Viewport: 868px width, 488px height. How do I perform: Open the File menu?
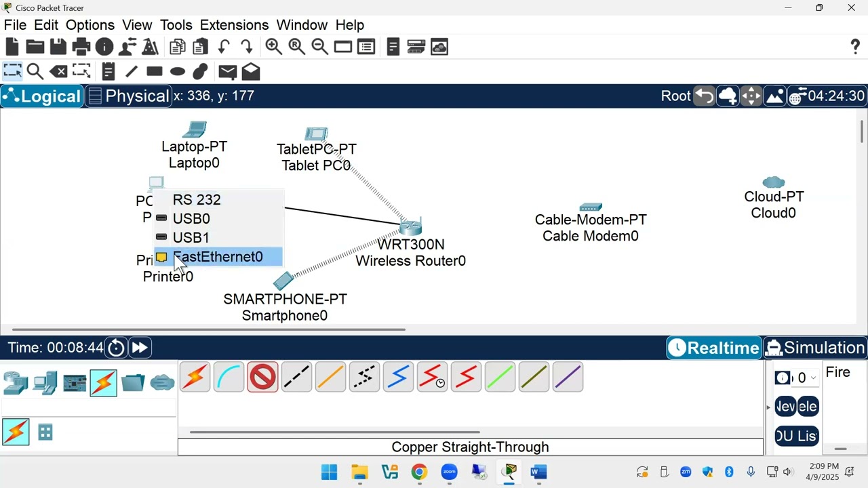pos(15,25)
